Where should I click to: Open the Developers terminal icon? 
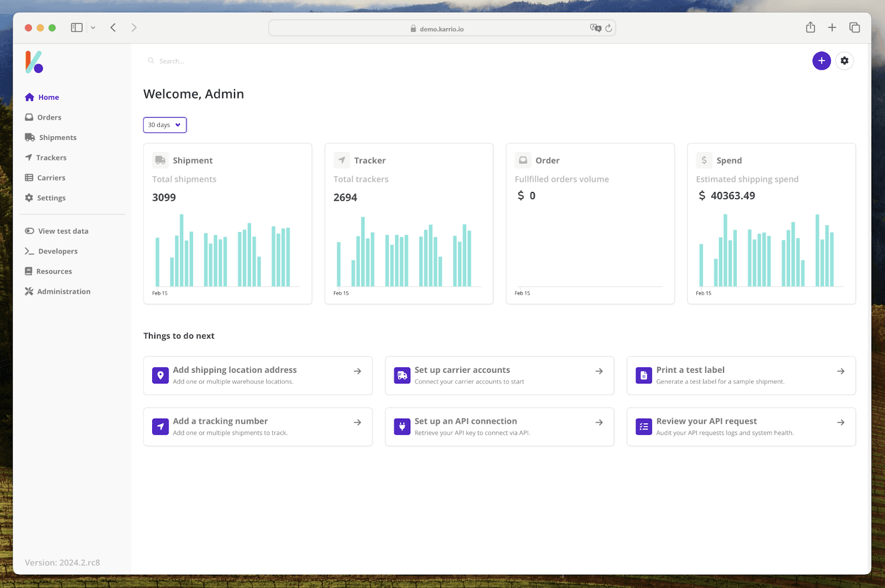[29, 251]
